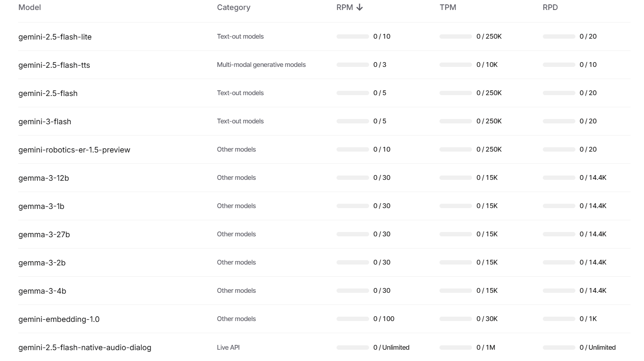Click RPD usage bar for gemma-3-1b
Image resolution: width=644 pixels, height=361 pixels.
point(559,206)
